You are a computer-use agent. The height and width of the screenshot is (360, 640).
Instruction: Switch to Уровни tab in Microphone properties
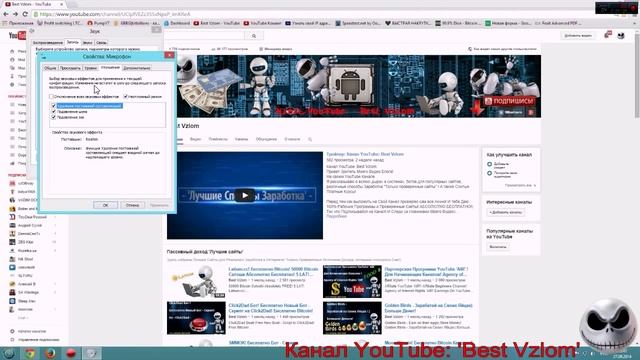(91, 68)
